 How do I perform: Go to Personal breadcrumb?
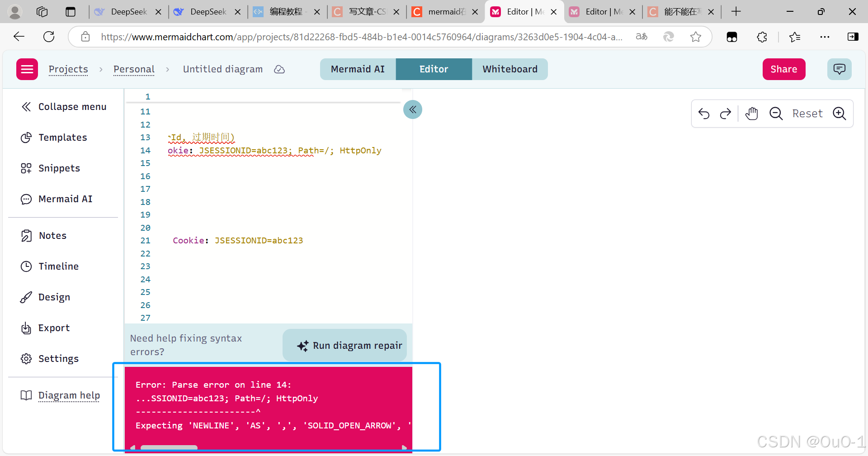(x=134, y=69)
